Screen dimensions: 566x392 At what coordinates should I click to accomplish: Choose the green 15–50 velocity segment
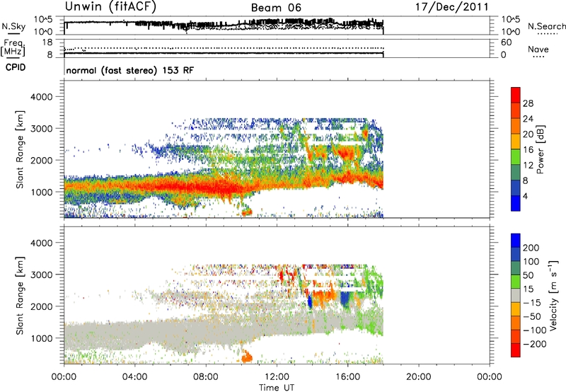(x=516, y=282)
